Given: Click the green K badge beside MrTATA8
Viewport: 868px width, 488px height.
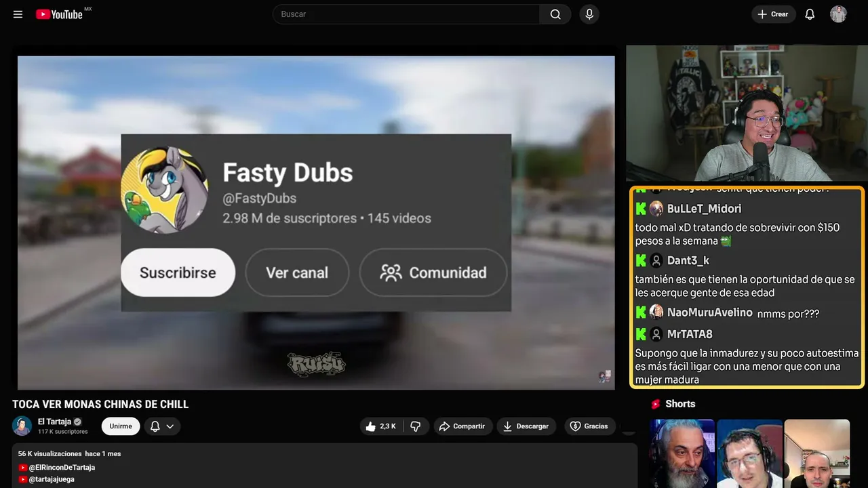Looking at the screenshot, I should pos(641,334).
